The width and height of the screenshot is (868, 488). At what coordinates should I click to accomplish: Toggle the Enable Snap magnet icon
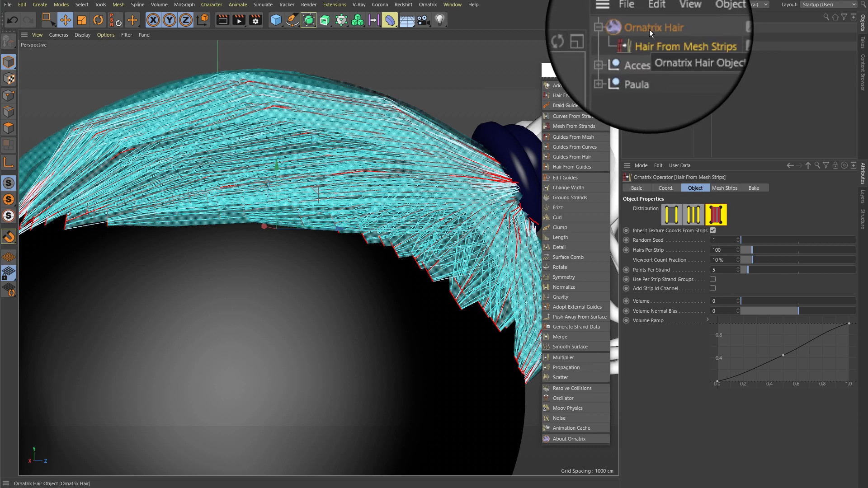pos(9,236)
